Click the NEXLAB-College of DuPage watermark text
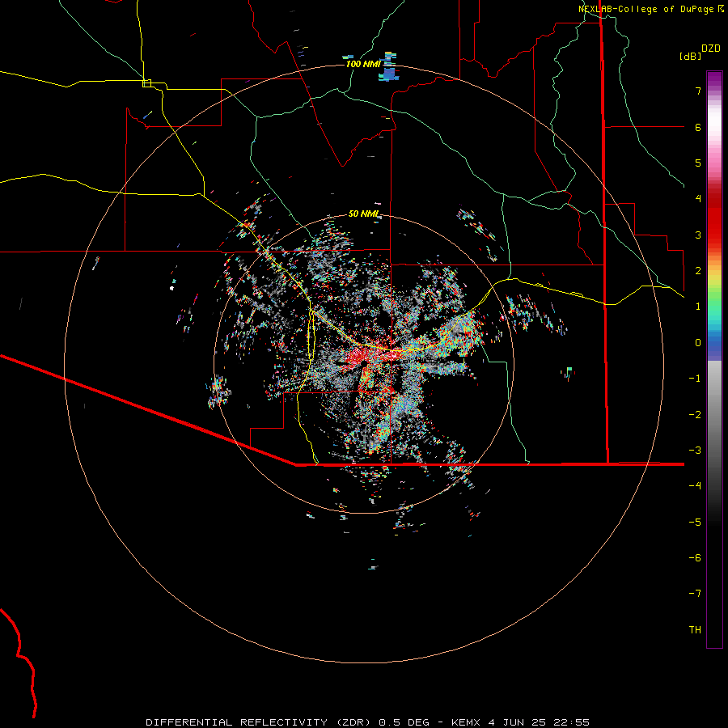The height and width of the screenshot is (728, 728). 650,9
